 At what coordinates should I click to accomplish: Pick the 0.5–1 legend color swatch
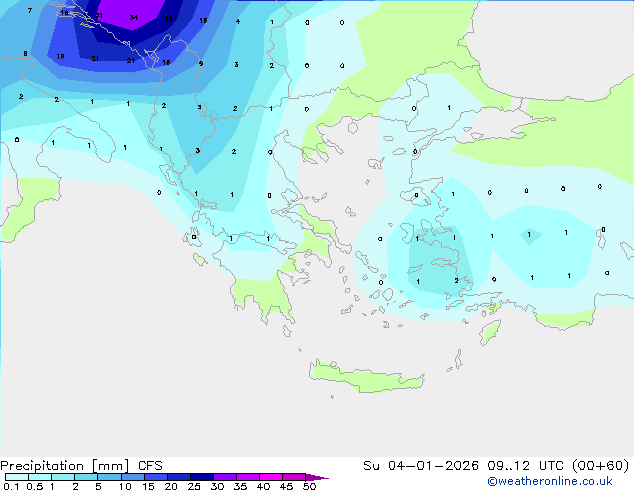pyautogui.click(x=40, y=477)
